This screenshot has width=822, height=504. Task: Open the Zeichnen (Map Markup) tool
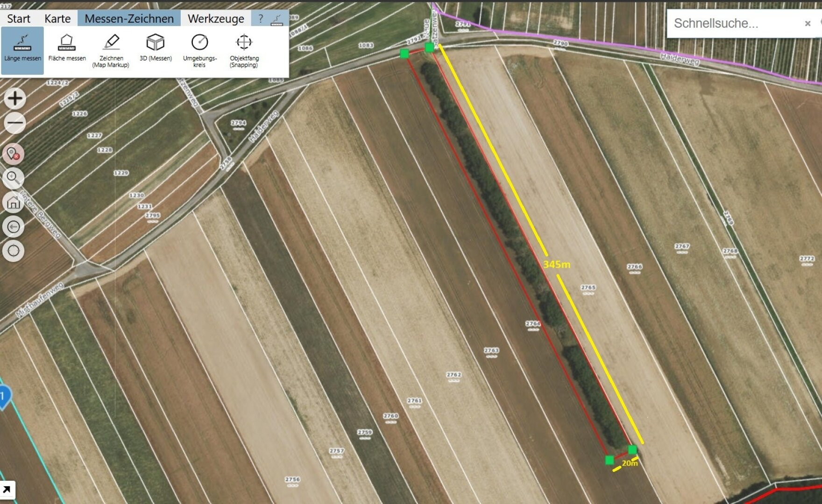(111, 50)
